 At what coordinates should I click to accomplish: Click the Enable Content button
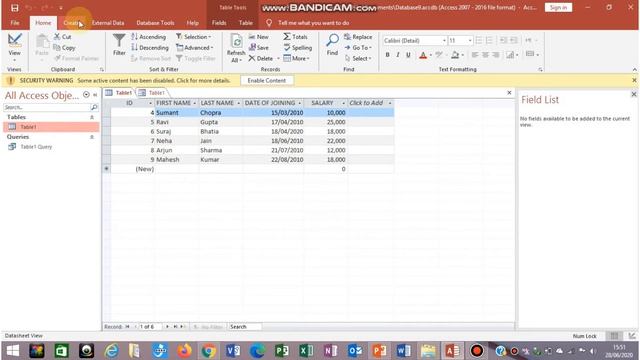click(267, 80)
